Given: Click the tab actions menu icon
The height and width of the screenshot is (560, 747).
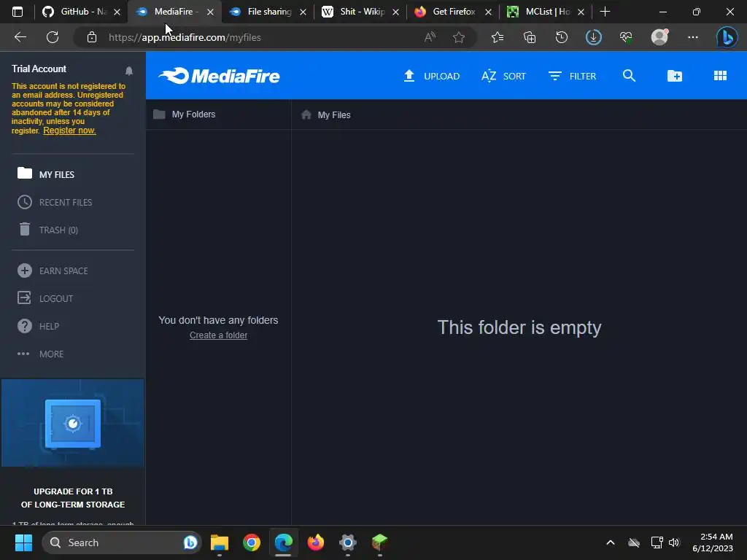Looking at the screenshot, I should click(x=18, y=12).
